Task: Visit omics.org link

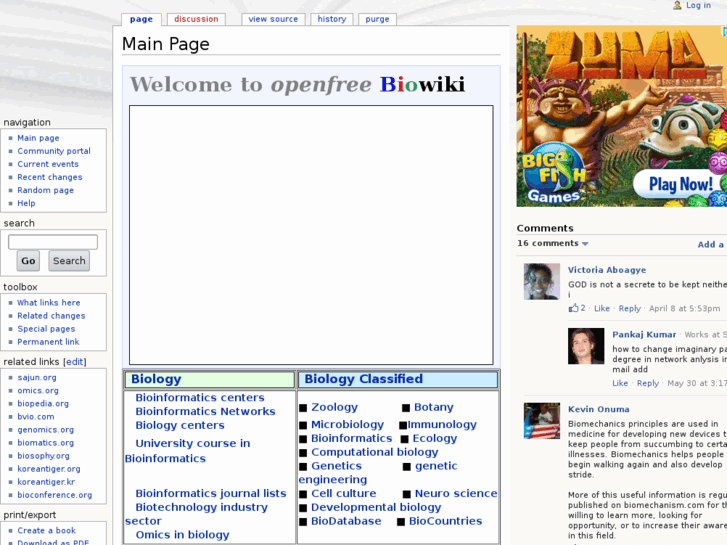Action: tap(38, 391)
